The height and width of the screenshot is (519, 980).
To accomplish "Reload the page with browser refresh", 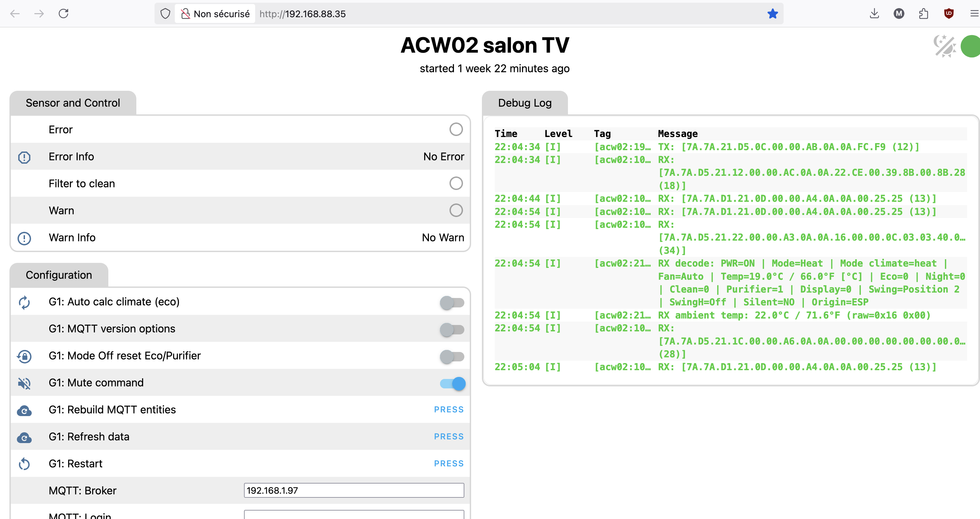I will pos(63,14).
